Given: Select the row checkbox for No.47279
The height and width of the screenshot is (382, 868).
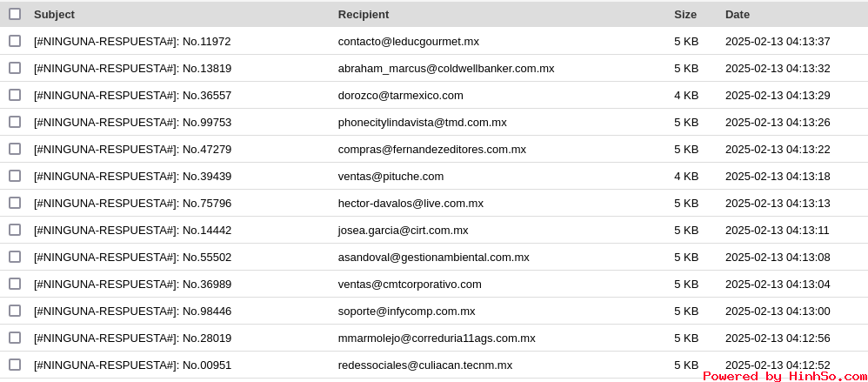Looking at the screenshot, I should [x=15, y=149].
